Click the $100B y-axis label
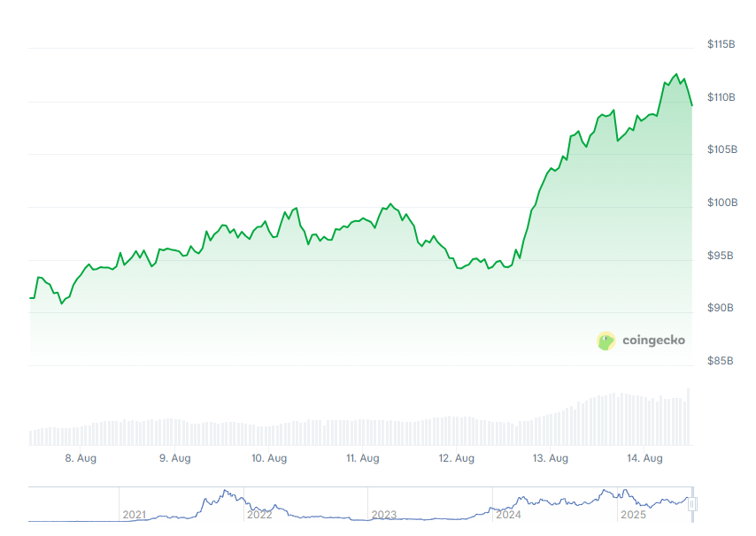Screen dimensions: 756x536 coord(721,203)
